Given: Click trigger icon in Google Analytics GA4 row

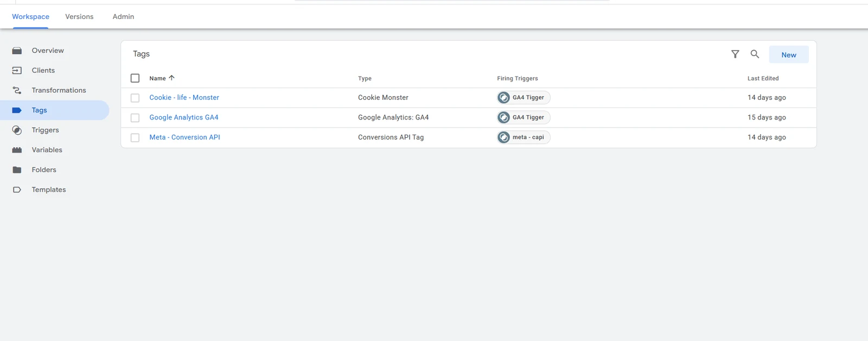Looking at the screenshot, I should [503, 117].
